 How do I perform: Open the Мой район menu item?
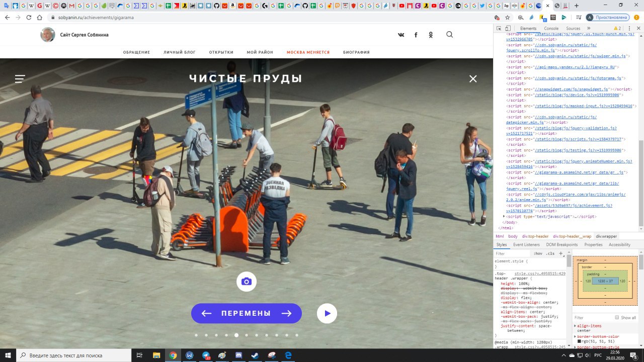pyautogui.click(x=260, y=52)
